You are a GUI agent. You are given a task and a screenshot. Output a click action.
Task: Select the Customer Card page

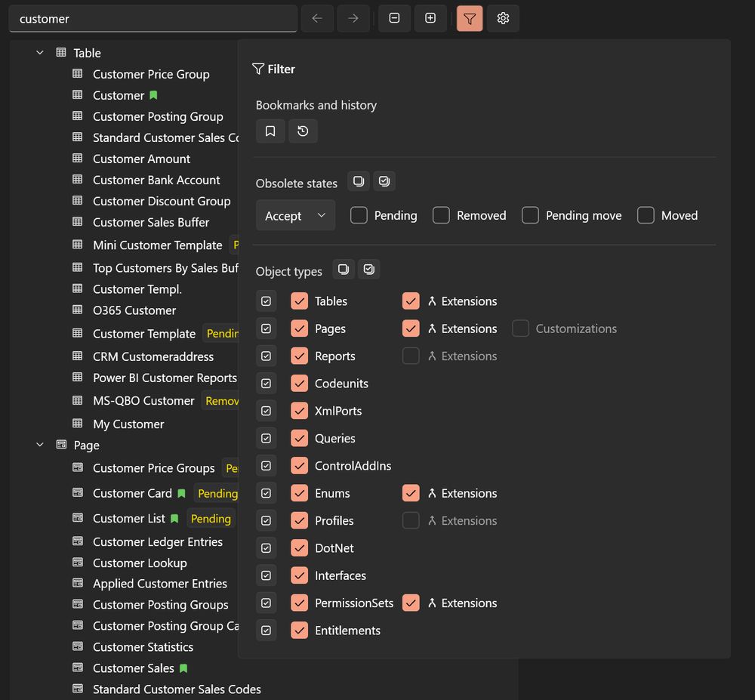132,493
